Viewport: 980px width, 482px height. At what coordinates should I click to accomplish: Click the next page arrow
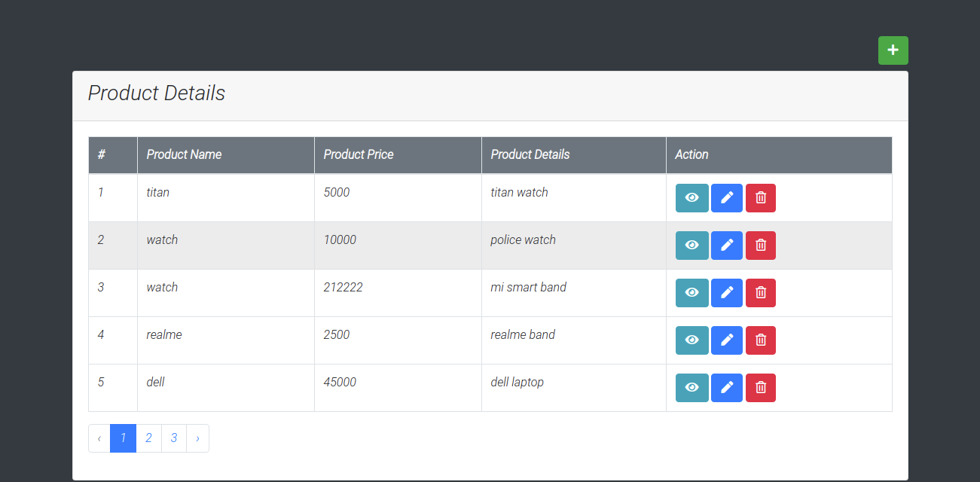(197, 438)
